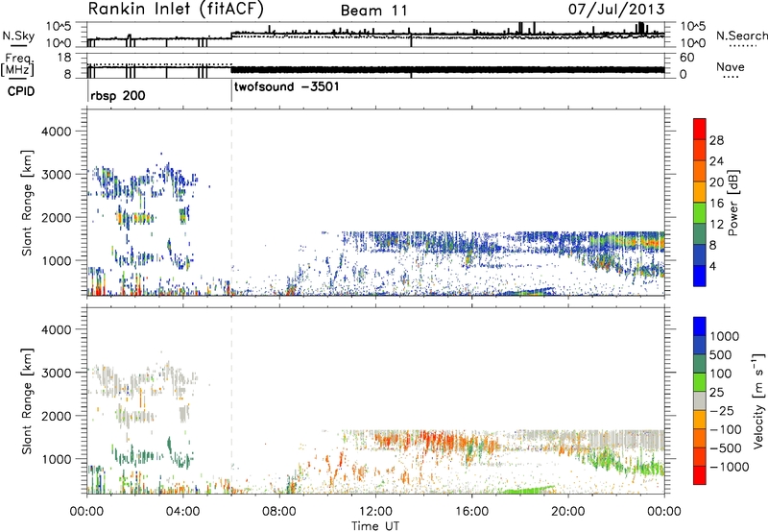Click velocity colorbar tick label '1000'
This screenshot has width=768, height=532.
click(x=724, y=336)
